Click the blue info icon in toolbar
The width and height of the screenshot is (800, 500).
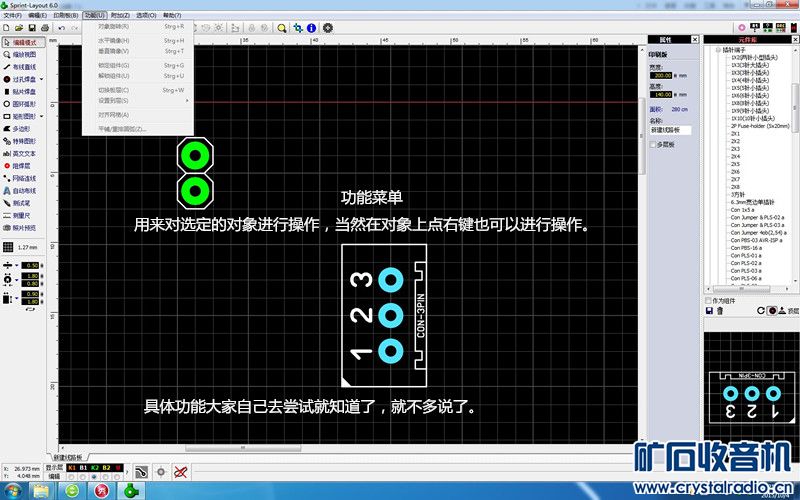click(x=311, y=28)
